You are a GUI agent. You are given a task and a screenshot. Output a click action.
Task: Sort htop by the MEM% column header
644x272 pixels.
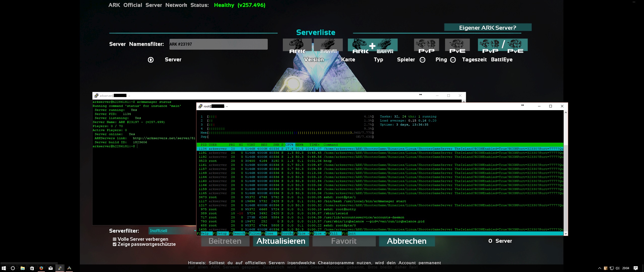click(299, 145)
